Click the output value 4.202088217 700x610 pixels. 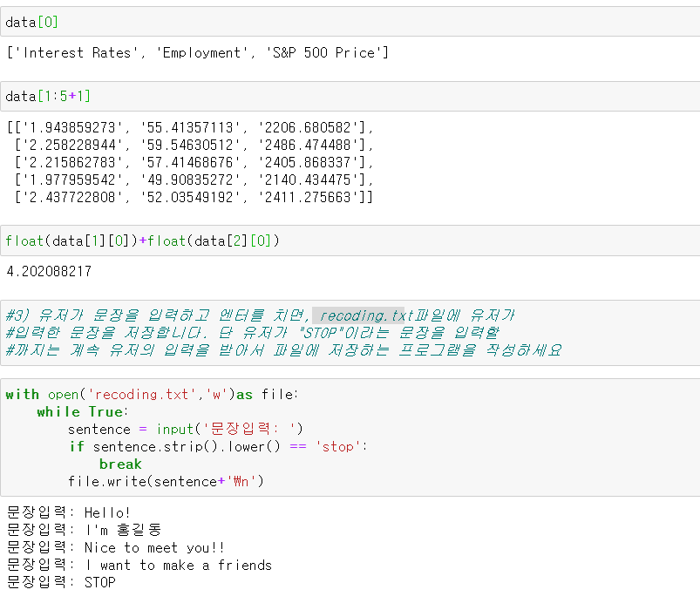(x=49, y=271)
